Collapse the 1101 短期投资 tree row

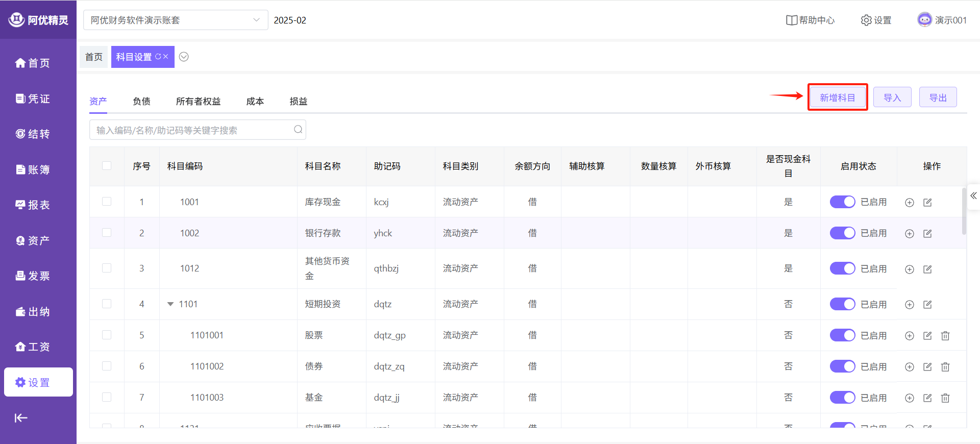170,304
